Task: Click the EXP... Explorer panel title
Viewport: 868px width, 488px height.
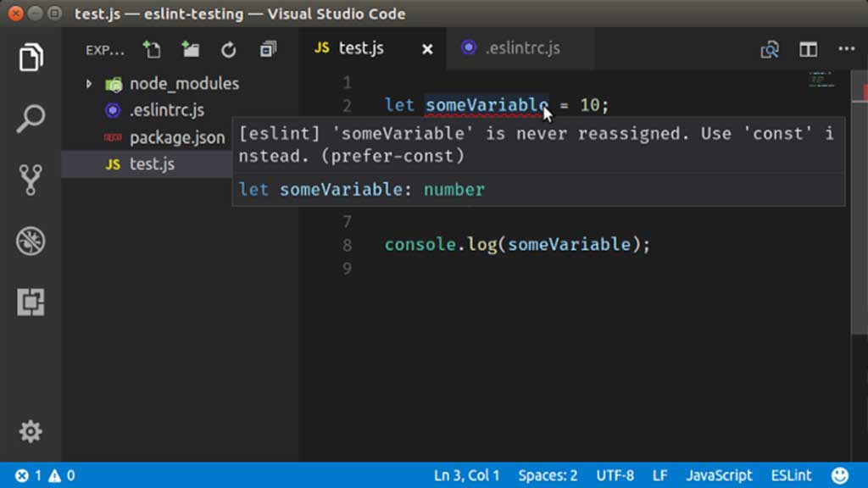Action: [x=105, y=51]
